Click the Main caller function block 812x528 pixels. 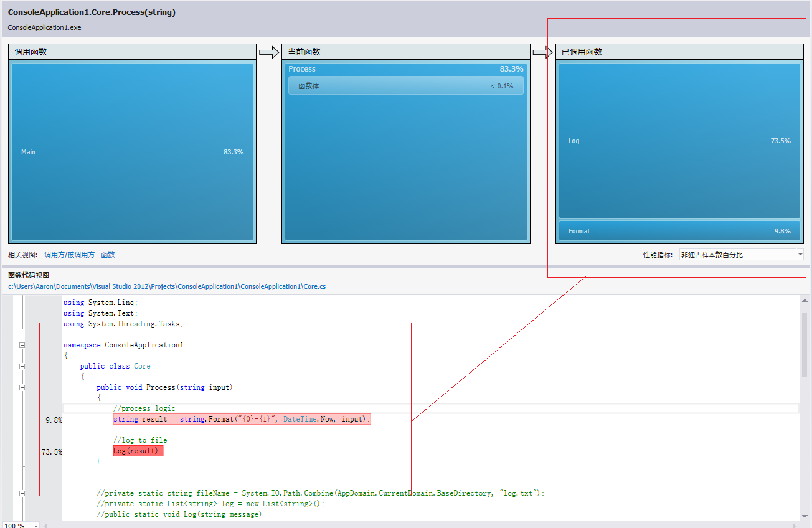pyautogui.click(x=132, y=152)
